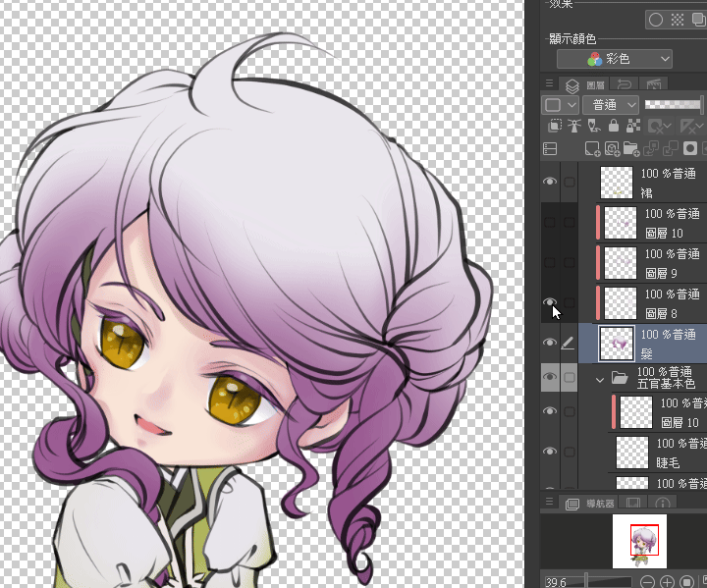The width and height of the screenshot is (707, 588).
Task: Switch to the history undo tab
Action: tap(625, 84)
